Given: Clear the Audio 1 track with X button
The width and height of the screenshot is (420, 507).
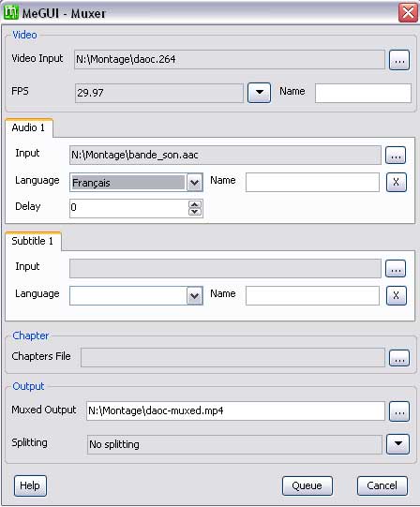Looking at the screenshot, I should pyautogui.click(x=396, y=182).
